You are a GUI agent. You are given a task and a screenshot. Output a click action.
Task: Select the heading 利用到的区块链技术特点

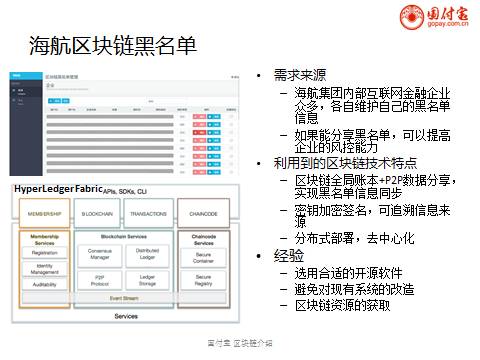click(x=345, y=163)
